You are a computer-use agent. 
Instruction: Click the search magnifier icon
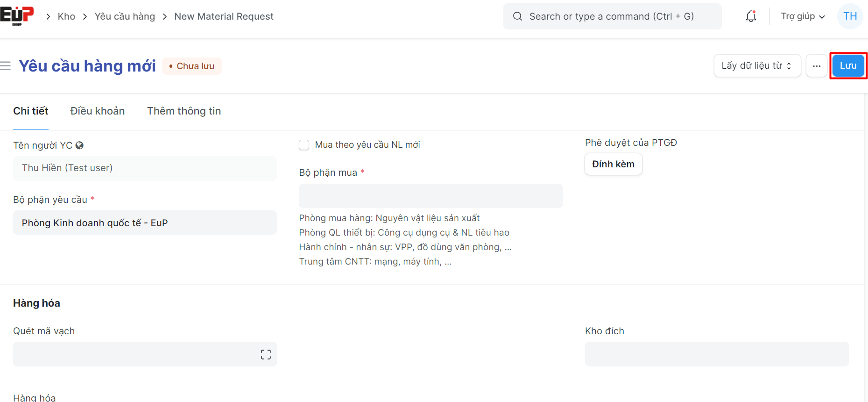517,16
